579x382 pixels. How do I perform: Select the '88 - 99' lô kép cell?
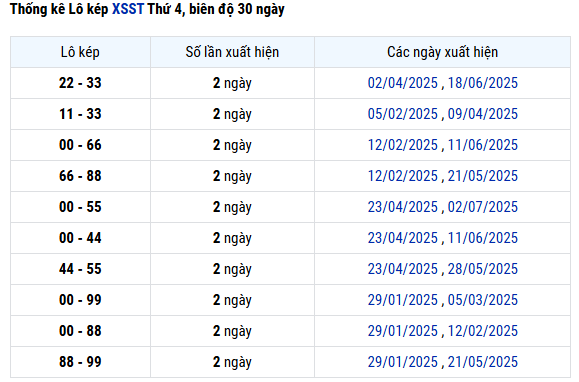80,362
